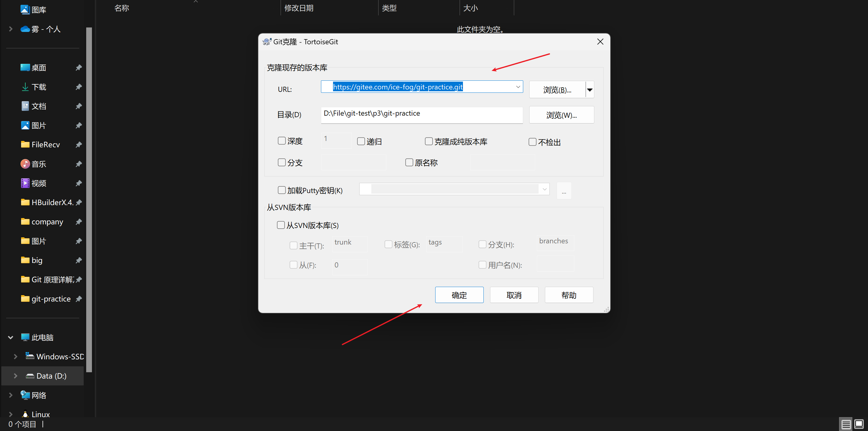The image size is (868, 431).
Task: Switch to details view icon in status bar
Action: tap(846, 424)
